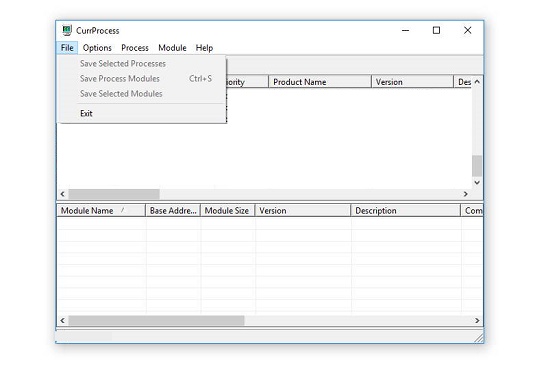
Task: Open the Process menu
Action: [x=135, y=48]
